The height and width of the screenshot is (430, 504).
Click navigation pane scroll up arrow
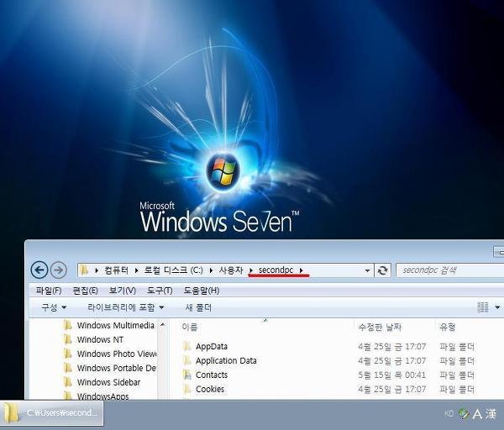point(163,325)
